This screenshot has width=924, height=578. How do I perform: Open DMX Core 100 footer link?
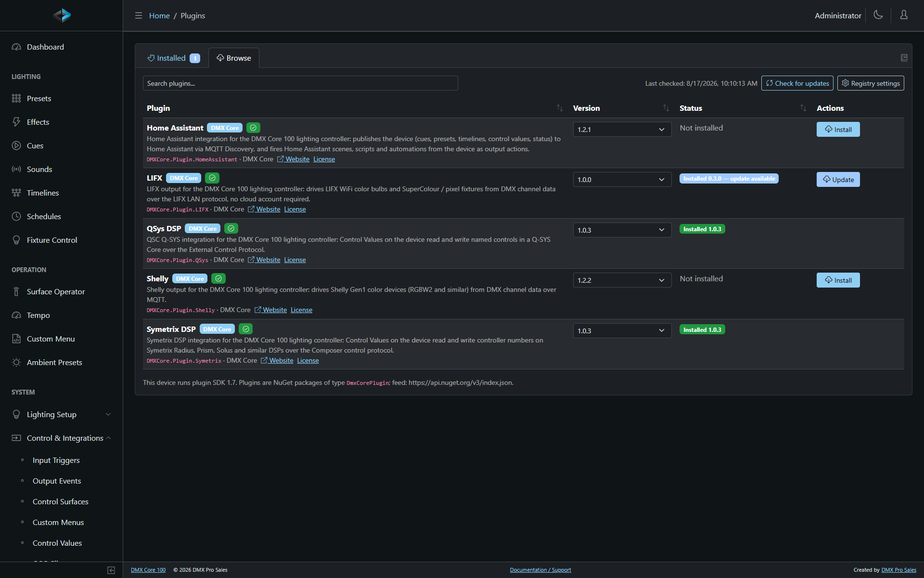(148, 570)
